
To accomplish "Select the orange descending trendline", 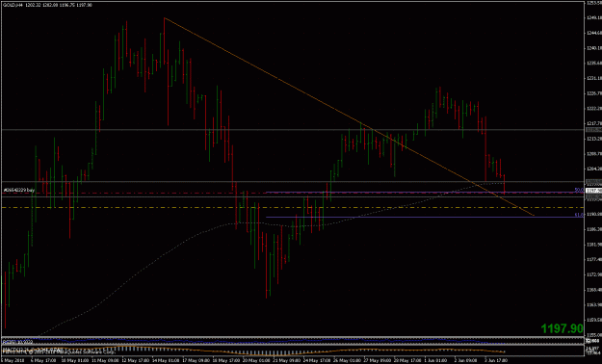I will [x=349, y=117].
